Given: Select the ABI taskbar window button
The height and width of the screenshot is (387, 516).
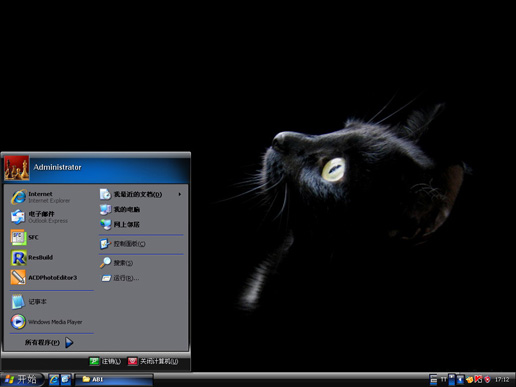Looking at the screenshot, I should tap(114, 379).
